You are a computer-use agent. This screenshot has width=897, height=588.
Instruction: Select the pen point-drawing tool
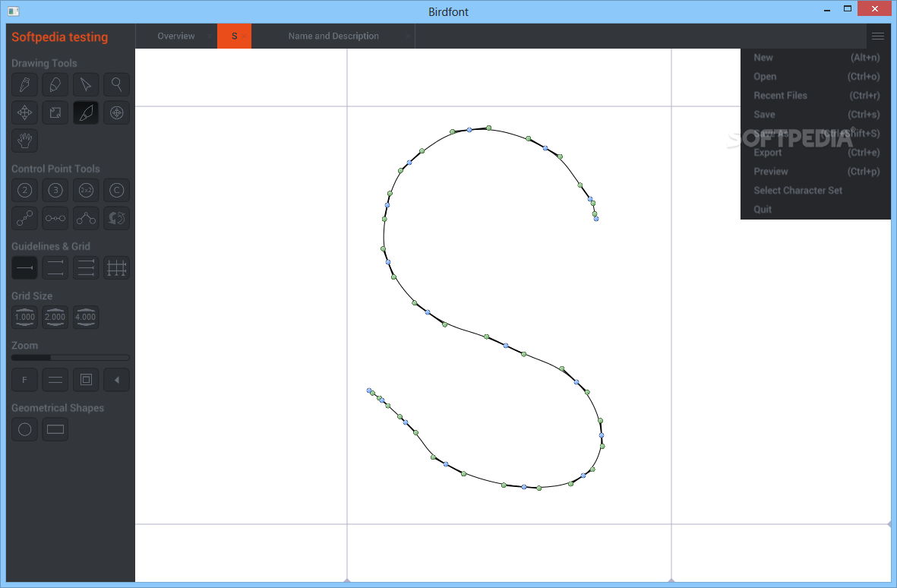tap(24, 84)
